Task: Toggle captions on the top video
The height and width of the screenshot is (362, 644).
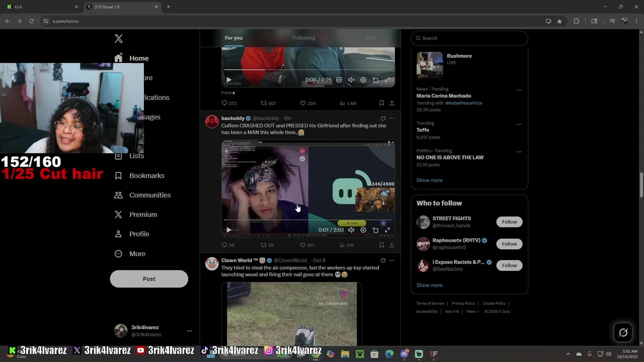Action: pyautogui.click(x=339, y=80)
